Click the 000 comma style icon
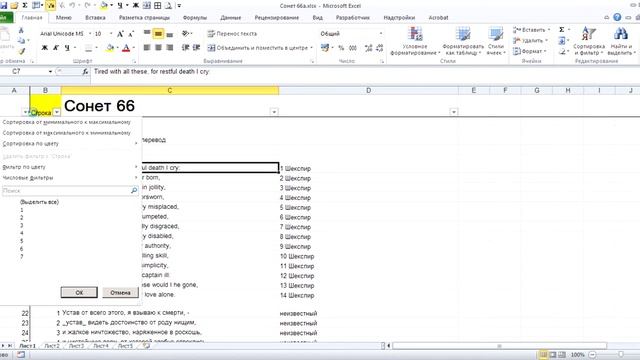The width and height of the screenshot is (640, 360). 353,48
